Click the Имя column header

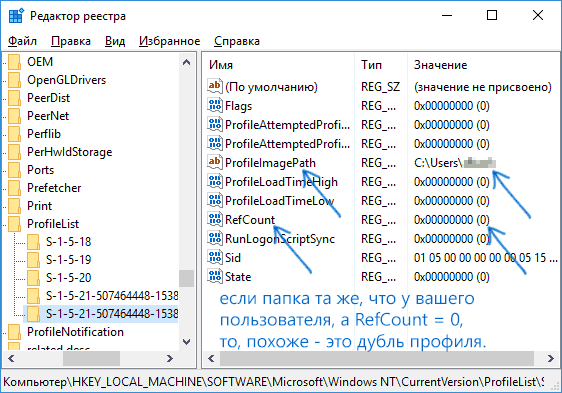click(x=221, y=65)
